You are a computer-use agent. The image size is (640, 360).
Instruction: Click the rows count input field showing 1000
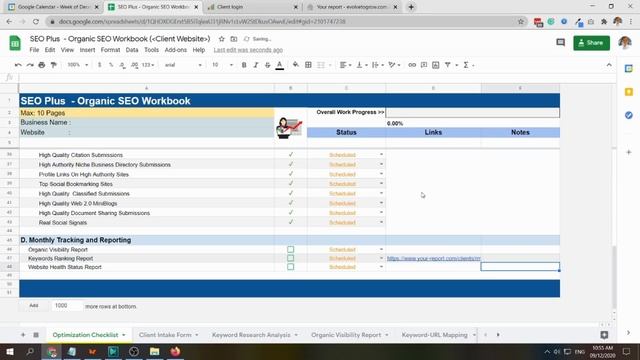pos(67,306)
